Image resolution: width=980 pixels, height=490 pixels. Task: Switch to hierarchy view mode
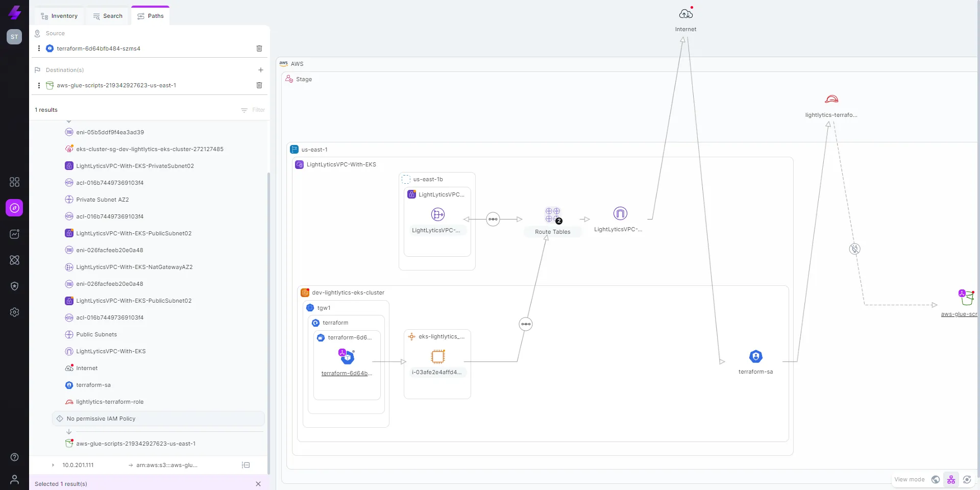pos(951,480)
